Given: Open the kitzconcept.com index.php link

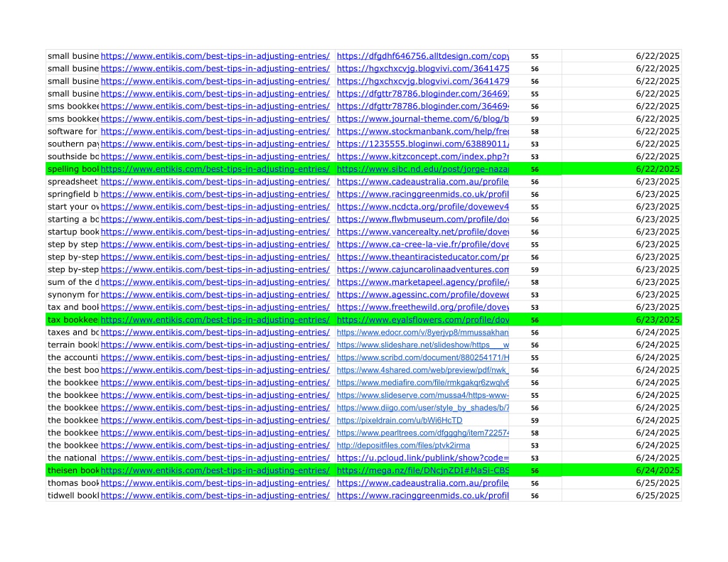Looking at the screenshot, I should [x=422, y=156].
